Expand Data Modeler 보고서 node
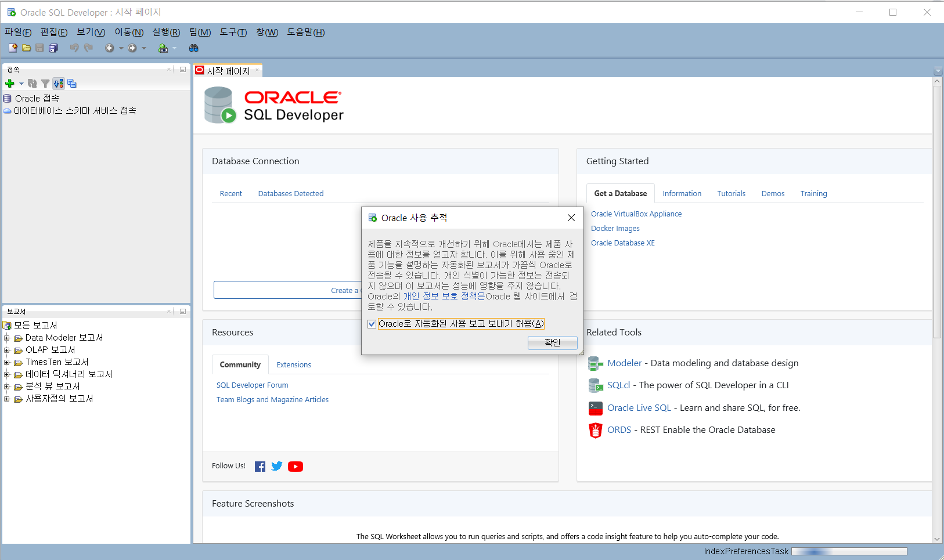 tap(7, 338)
